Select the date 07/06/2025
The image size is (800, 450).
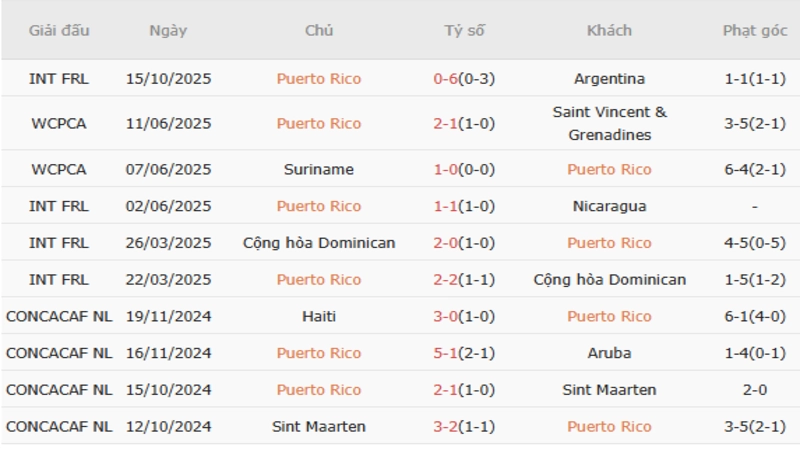coord(168,169)
